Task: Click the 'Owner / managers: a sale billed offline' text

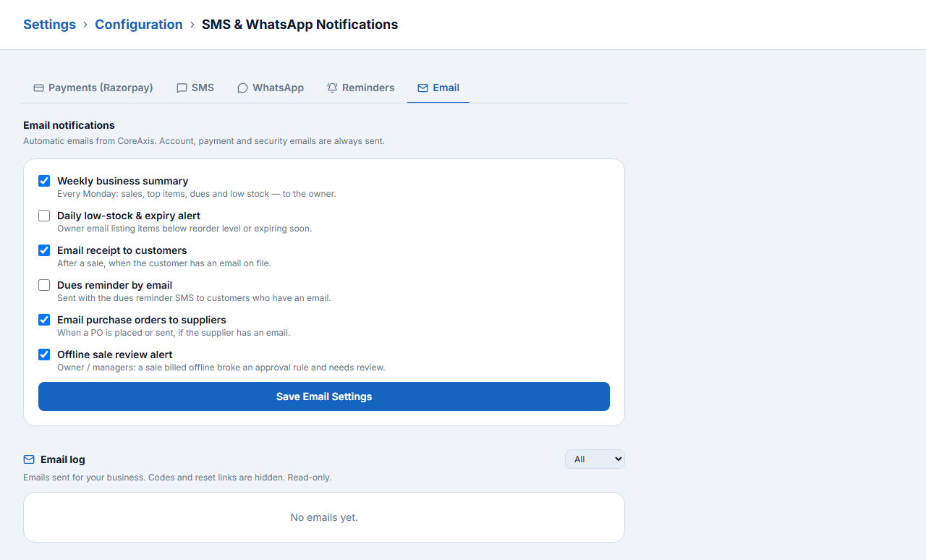Action: [221, 368]
